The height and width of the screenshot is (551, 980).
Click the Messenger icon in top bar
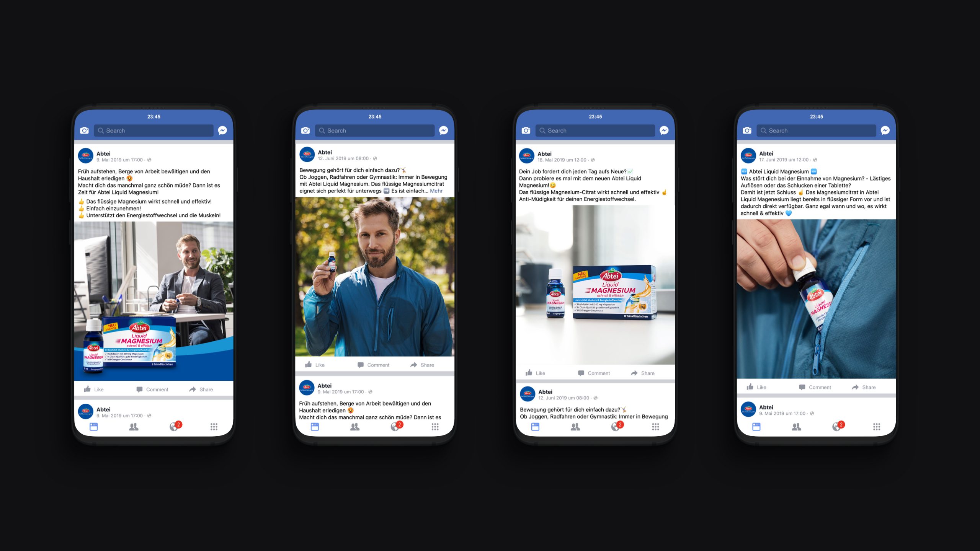224,130
